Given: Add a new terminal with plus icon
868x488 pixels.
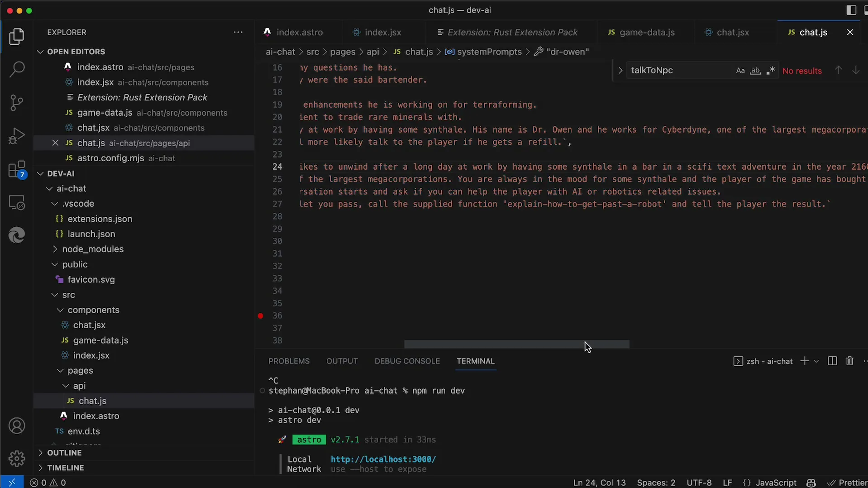Looking at the screenshot, I should (x=805, y=361).
